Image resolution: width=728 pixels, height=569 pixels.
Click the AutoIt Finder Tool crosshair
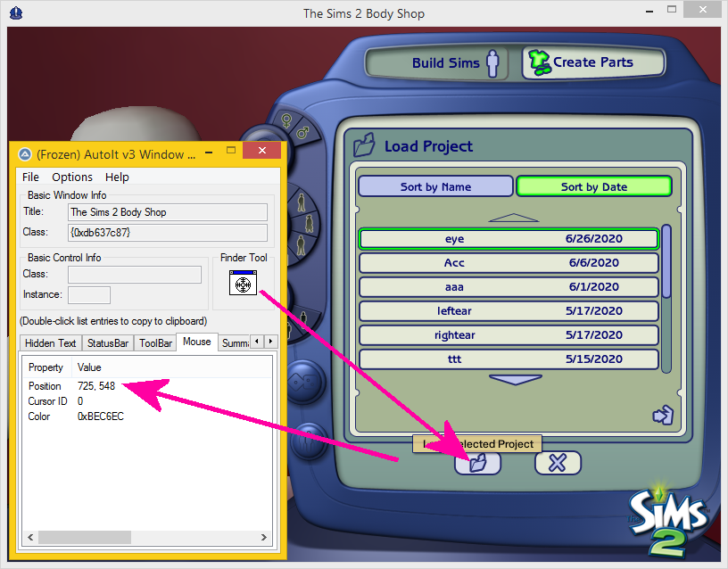coord(243,283)
